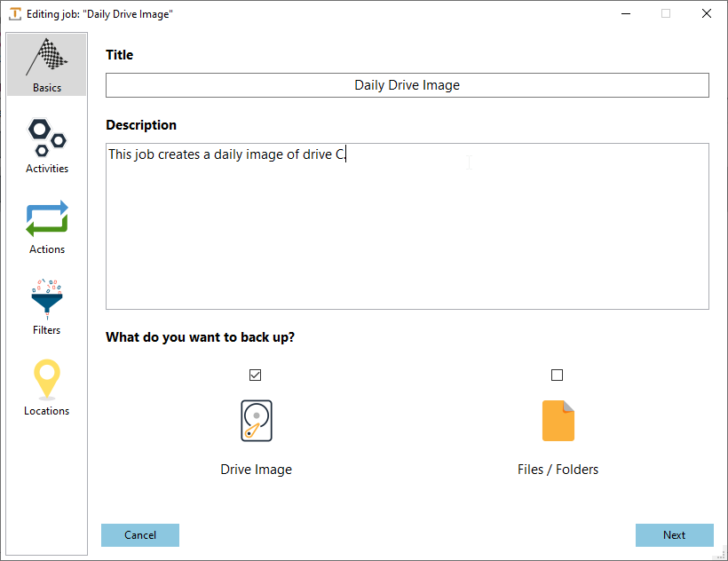Click inside the Description text area
Image resolution: width=728 pixels, height=561 pixels.
pyautogui.click(x=407, y=226)
